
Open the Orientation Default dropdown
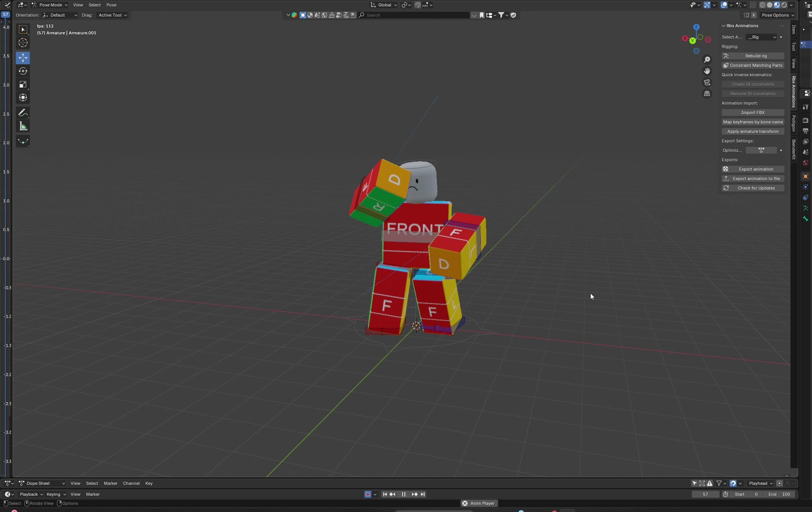tap(60, 15)
